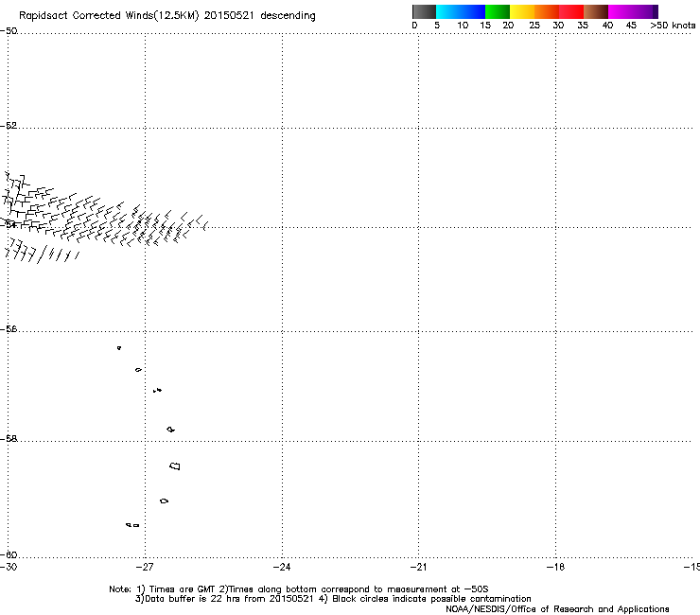Click the orange 25-30 knots color swatch
This screenshot has width=700, height=615.
click(x=547, y=11)
